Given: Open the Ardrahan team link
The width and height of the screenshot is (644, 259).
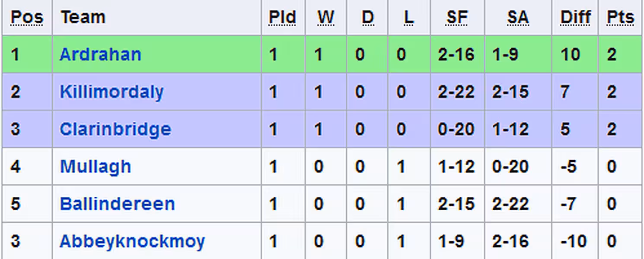Looking at the screenshot, I should [100, 54].
